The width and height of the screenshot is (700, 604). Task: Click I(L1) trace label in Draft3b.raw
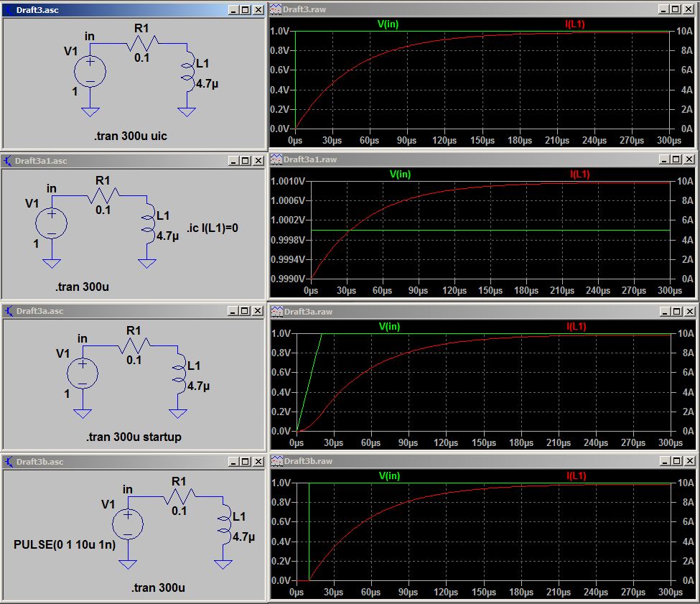click(x=577, y=476)
